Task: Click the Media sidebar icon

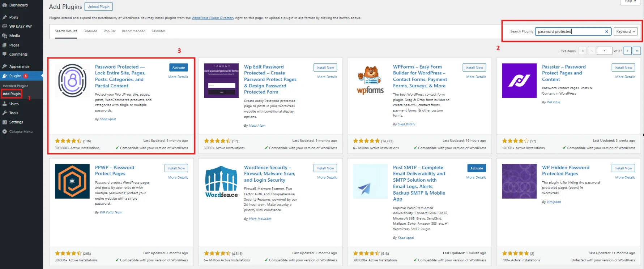Action: pos(4,36)
